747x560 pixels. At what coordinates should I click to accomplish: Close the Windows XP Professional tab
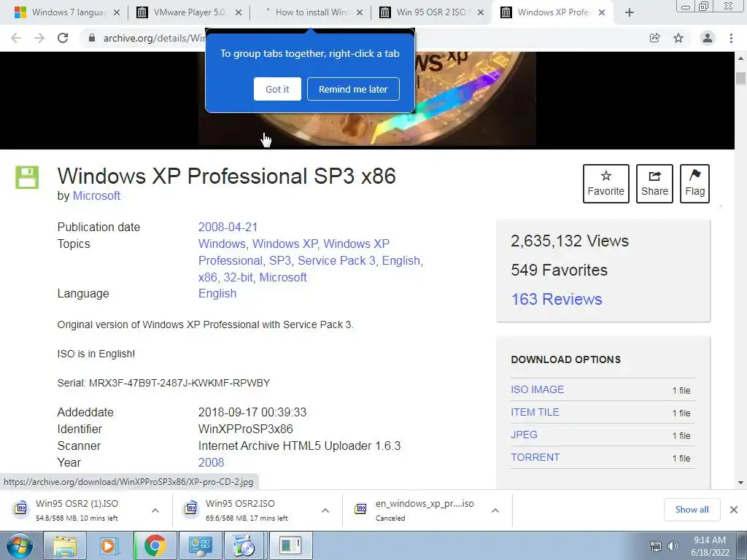602,12
